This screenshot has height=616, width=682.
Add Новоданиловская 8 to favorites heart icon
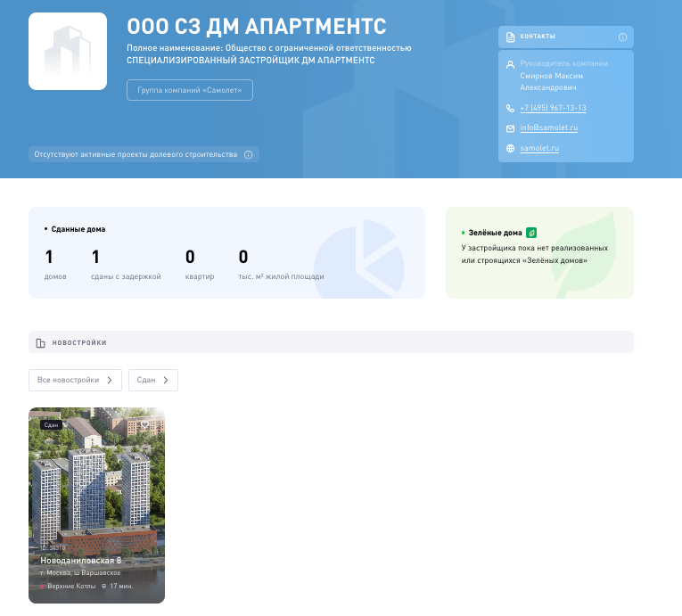[144, 425]
